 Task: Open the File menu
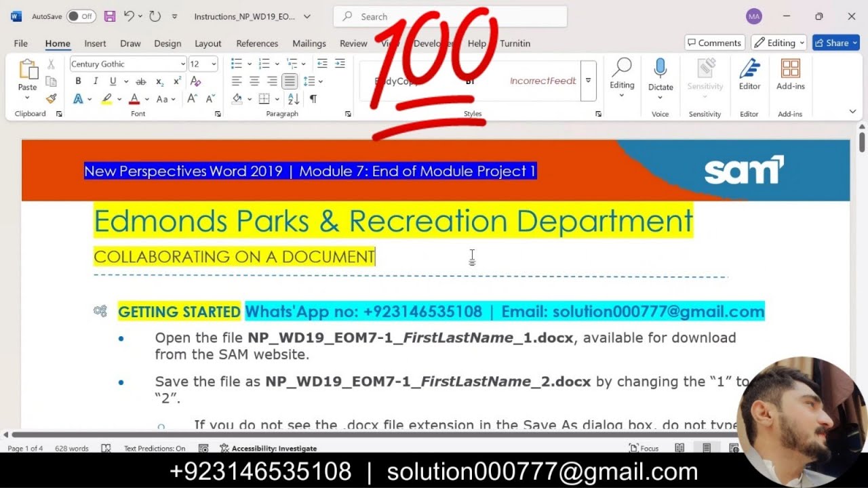[x=21, y=43]
